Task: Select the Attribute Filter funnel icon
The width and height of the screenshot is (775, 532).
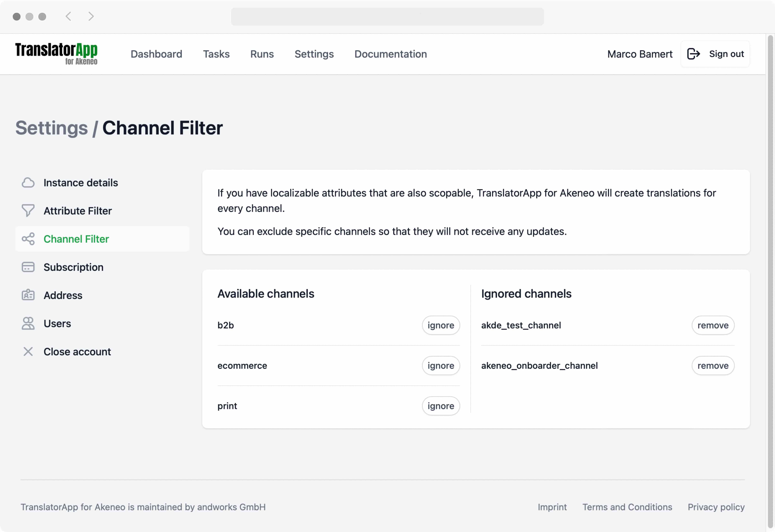Action: [28, 210]
